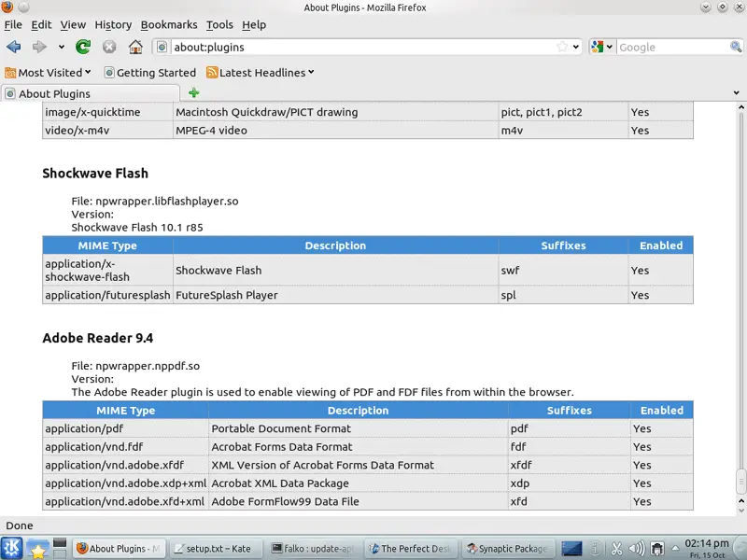Switch to the falko : update-apt terminal window

pyautogui.click(x=313, y=549)
